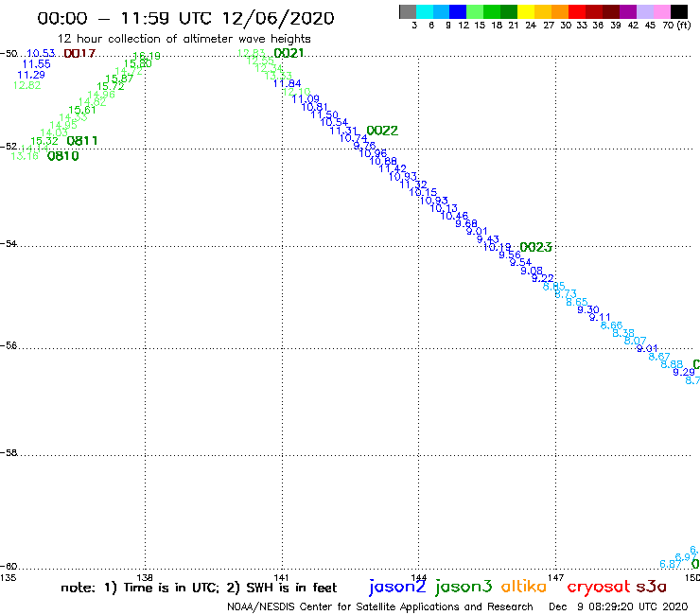The image size is (700, 615).
Task: Select the green 'jason3' label
Action: pyautogui.click(x=464, y=587)
